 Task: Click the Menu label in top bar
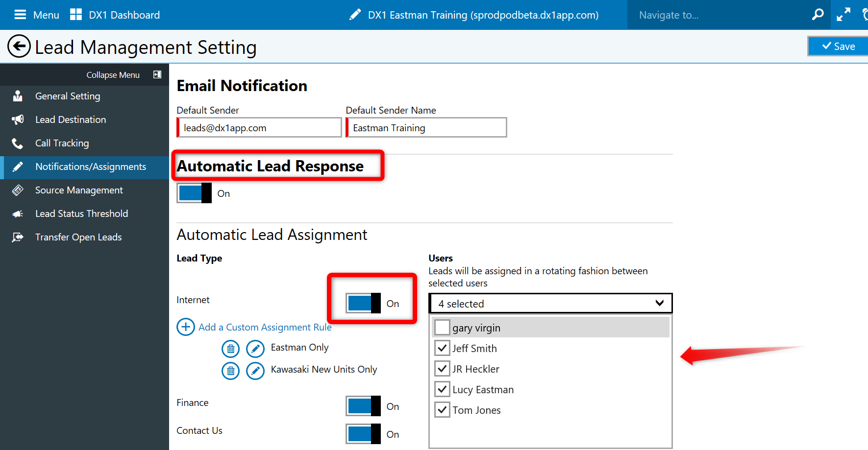[46, 15]
